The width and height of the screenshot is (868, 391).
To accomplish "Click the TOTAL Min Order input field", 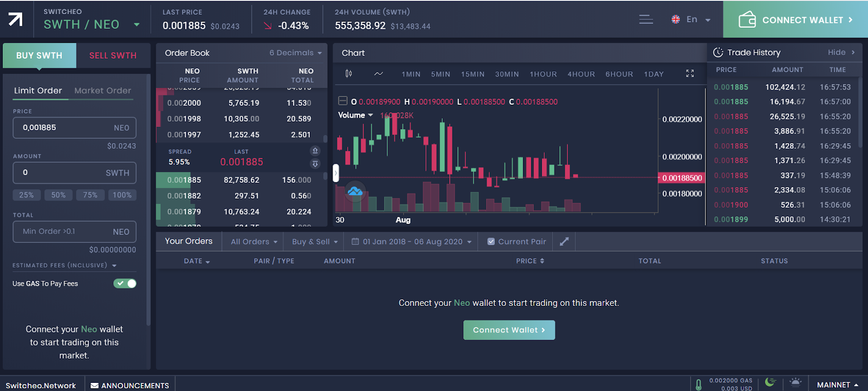I will coord(74,232).
